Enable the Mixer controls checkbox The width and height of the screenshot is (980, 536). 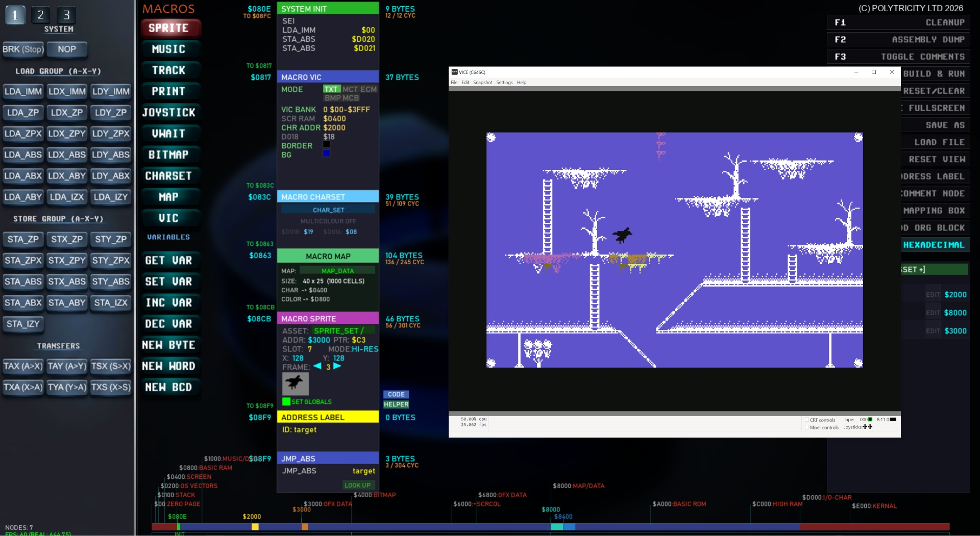coord(807,427)
